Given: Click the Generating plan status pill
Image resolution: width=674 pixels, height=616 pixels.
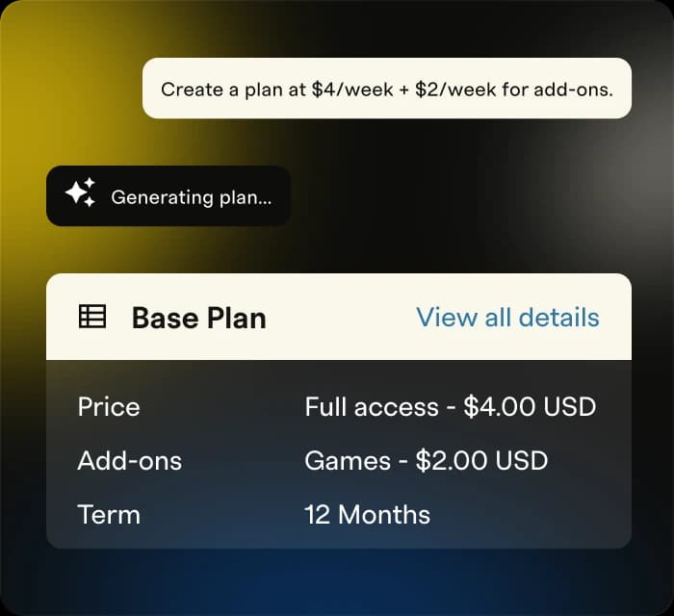Looking at the screenshot, I should (168, 196).
